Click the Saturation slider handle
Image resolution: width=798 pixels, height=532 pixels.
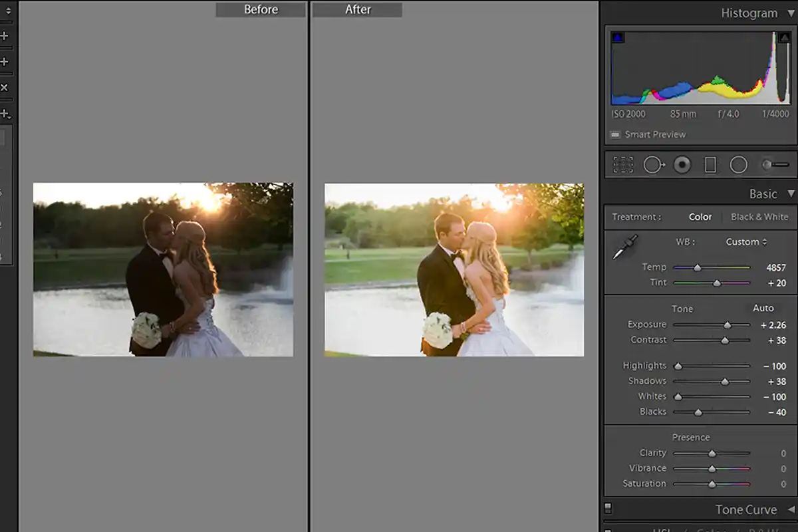point(712,483)
